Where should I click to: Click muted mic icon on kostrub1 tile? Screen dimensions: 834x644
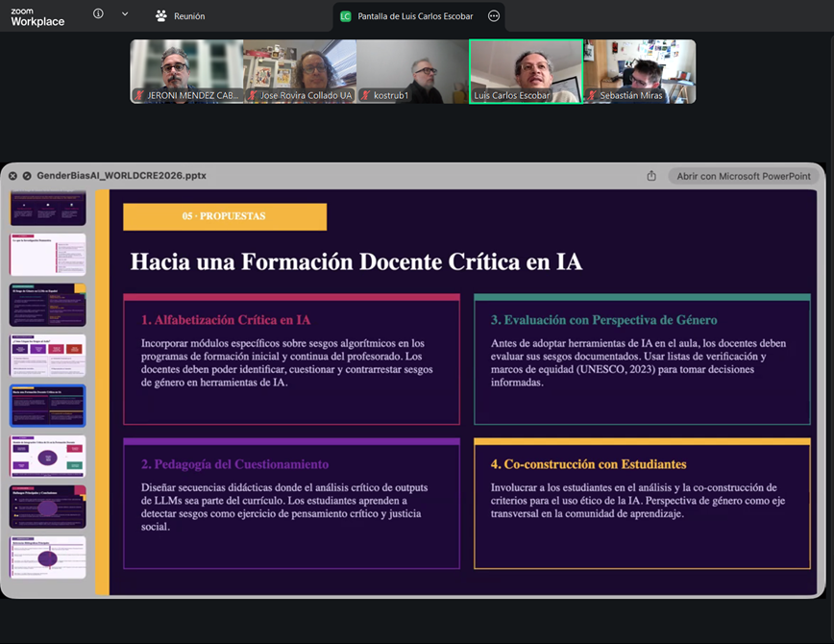[365, 95]
